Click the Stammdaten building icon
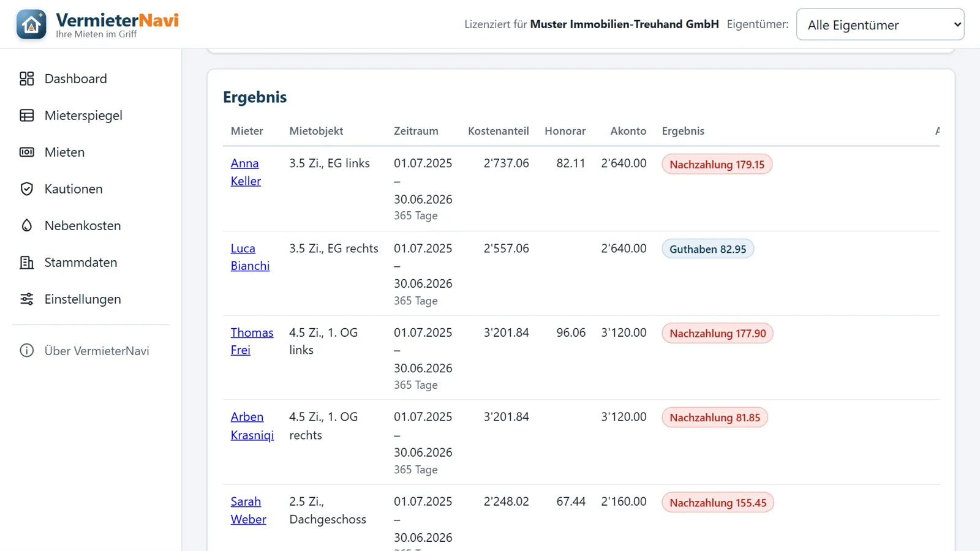 tap(27, 262)
